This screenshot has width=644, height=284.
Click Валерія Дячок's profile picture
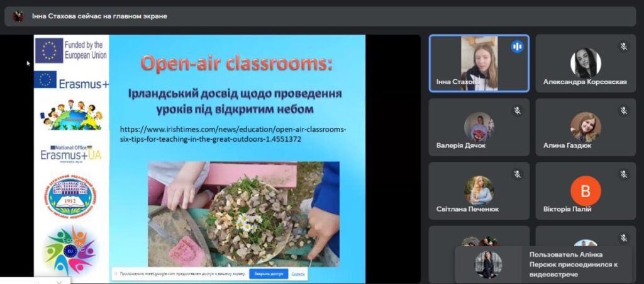tap(479, 127)
